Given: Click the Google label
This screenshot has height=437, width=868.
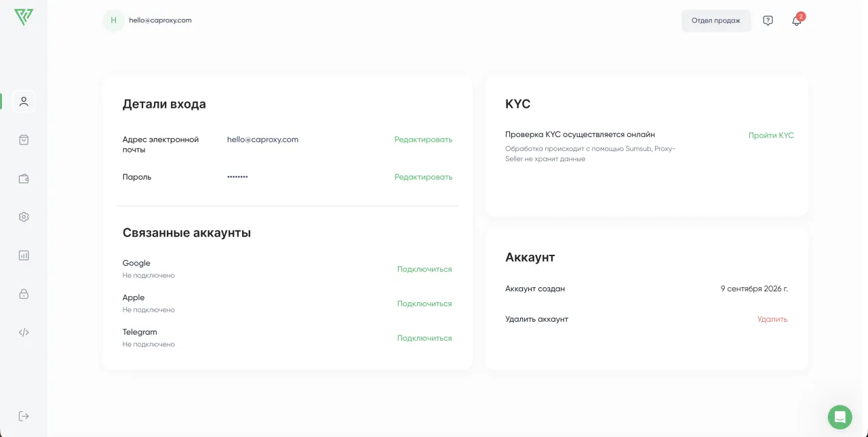Looking at the screenshot, I should 136,263.
